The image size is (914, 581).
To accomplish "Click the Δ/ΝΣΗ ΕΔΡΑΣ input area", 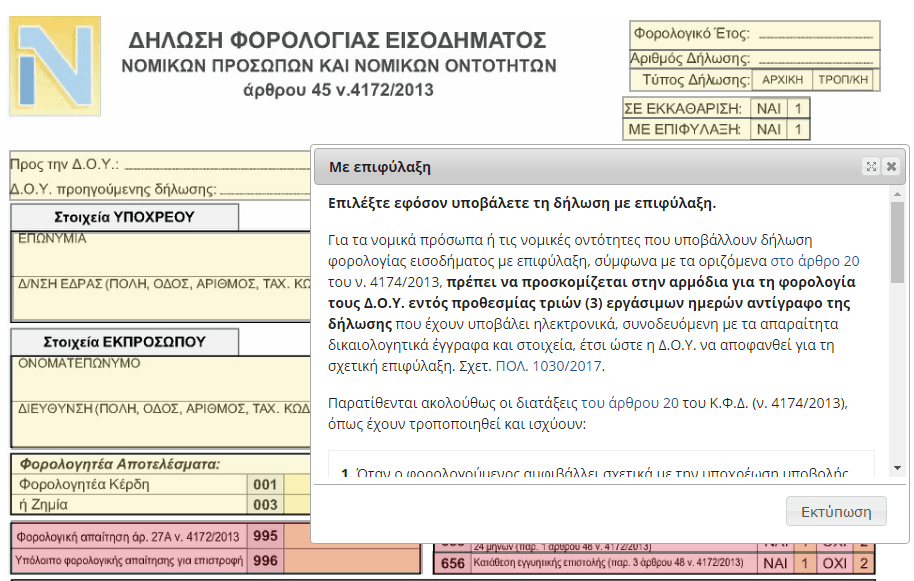I will point(161,298).
